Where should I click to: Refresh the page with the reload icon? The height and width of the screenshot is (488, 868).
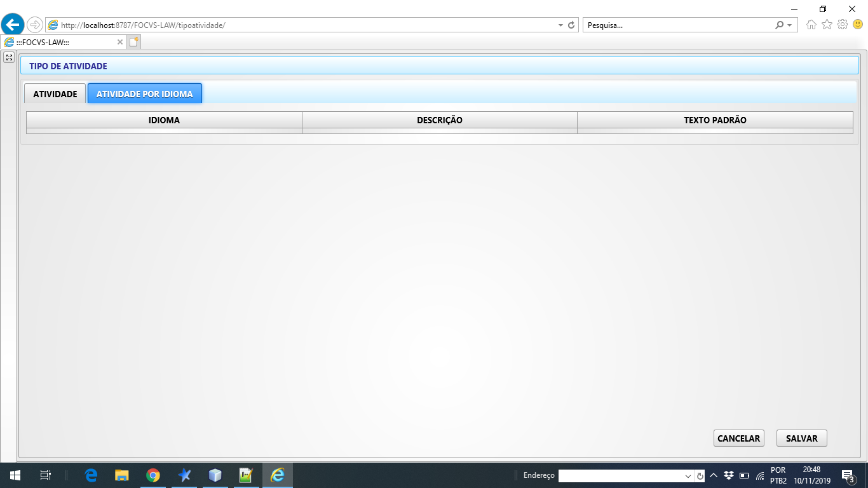pyautogui.click(x=571, y=25)
